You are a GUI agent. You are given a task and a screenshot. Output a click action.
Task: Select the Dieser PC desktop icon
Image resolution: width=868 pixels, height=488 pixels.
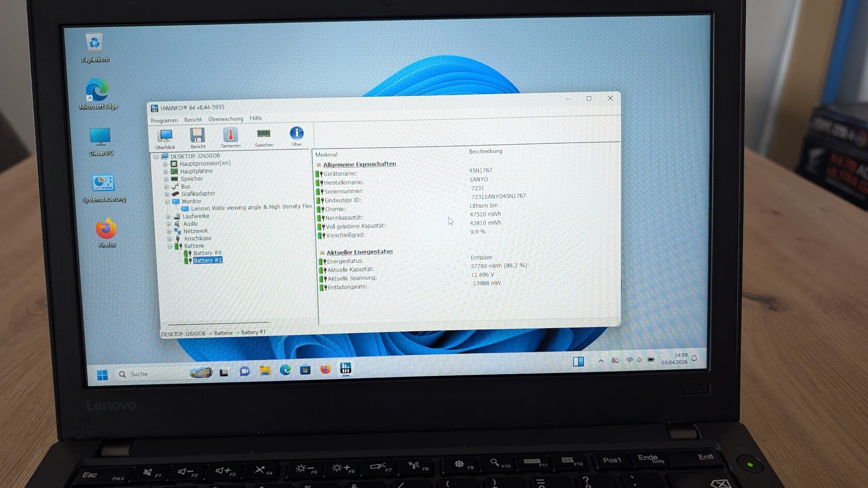point(101,142)
